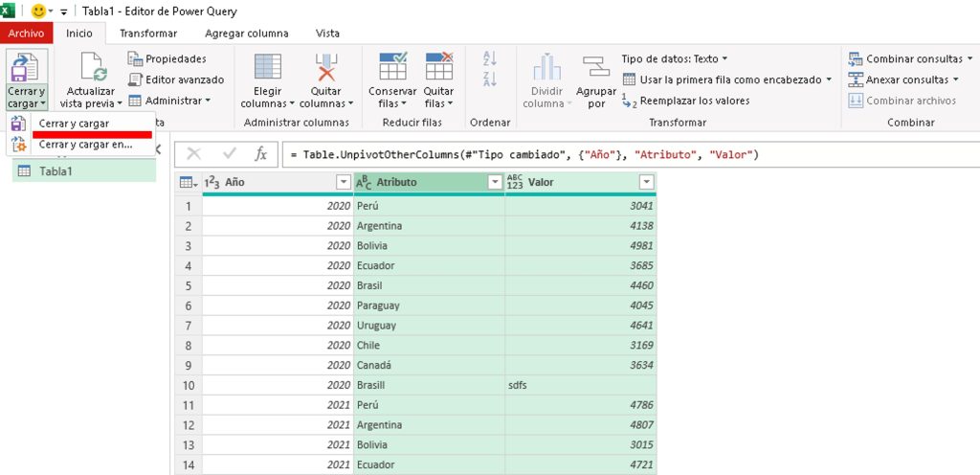This screenshot has height=475, width=980.
Task: Click the value 4786 cell
Action: pos(581,405)
